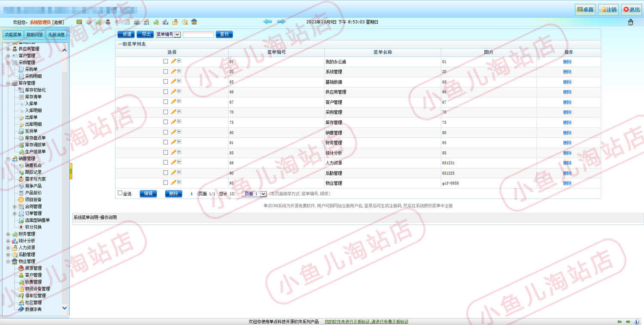Edit row 供应商管理 with pencil icon
This screenshot has width=644, height=325.
173,92
